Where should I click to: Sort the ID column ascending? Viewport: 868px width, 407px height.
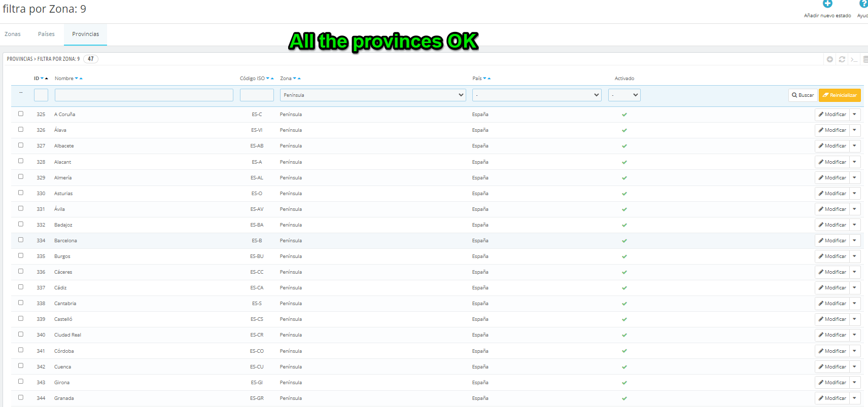47,79
